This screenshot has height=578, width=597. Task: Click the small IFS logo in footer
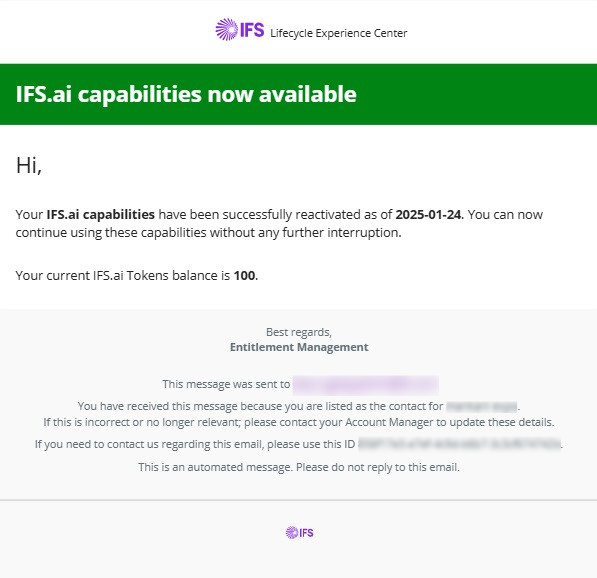coord(299,532)
